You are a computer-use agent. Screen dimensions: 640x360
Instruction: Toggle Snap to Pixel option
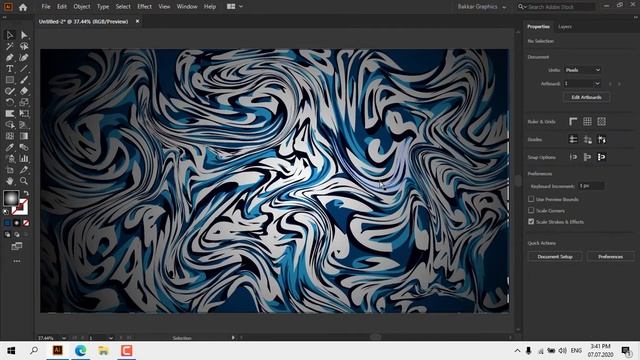pyautogui.click(x=587, y=157)
